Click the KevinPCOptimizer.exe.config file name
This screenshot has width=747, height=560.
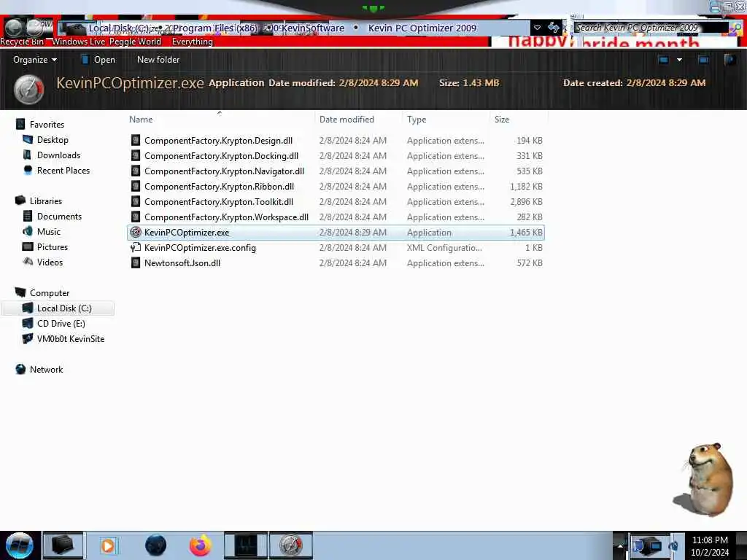(200, 248)
